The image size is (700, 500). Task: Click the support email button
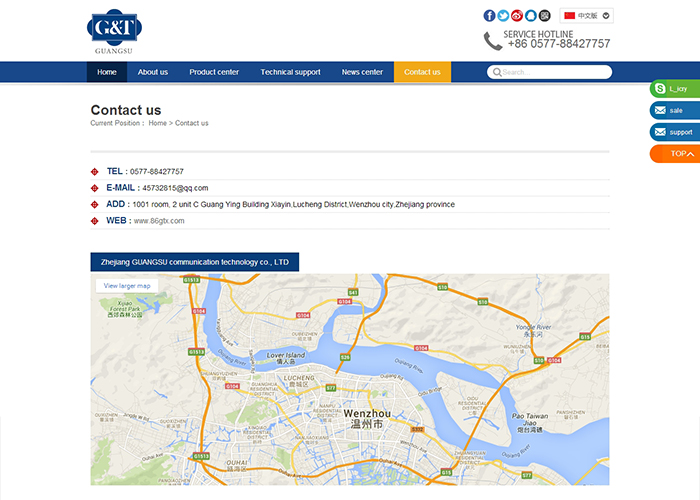[675, 132]
